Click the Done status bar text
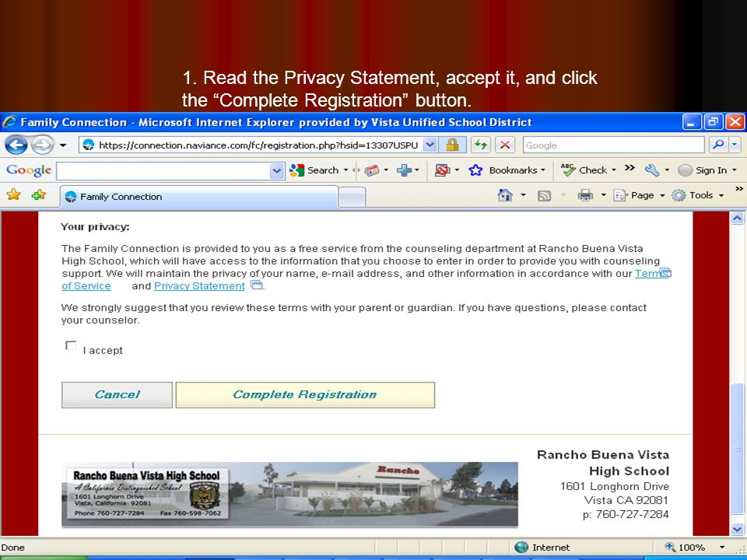 [12, 547]
